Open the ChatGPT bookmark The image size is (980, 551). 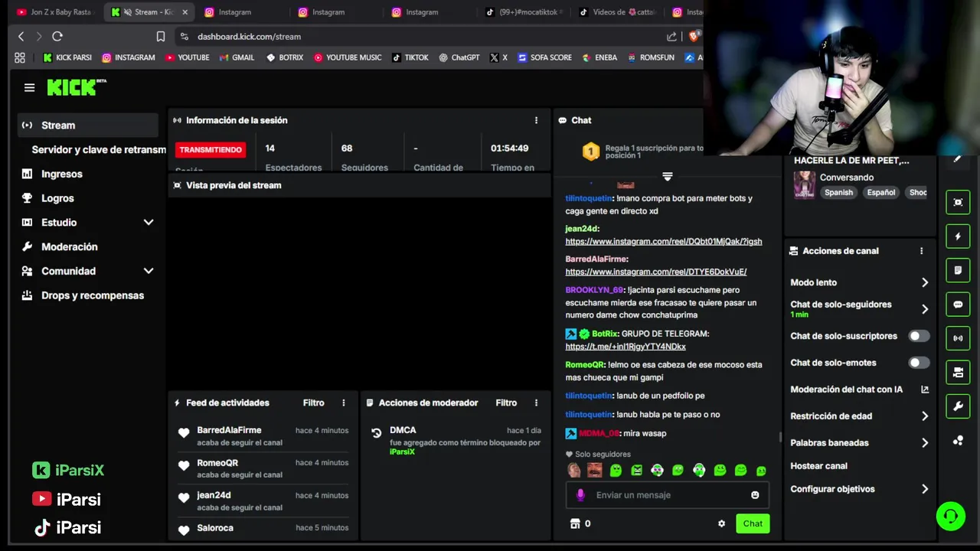click(x=459, y=57)
